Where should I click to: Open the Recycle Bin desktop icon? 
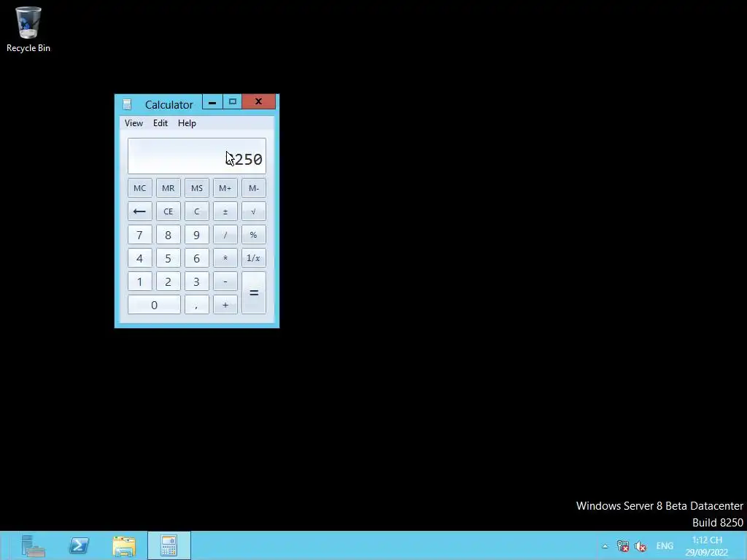[x=28, y=29]
